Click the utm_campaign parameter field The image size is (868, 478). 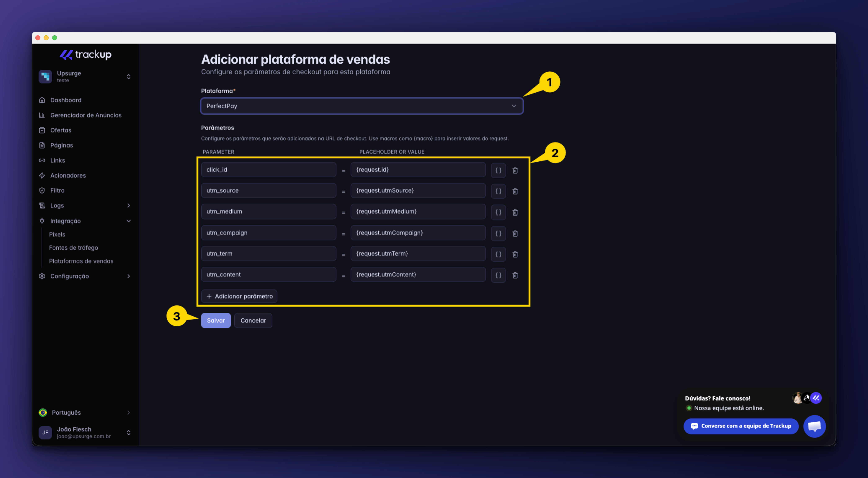pyautogui.click(x=268, y=233)
